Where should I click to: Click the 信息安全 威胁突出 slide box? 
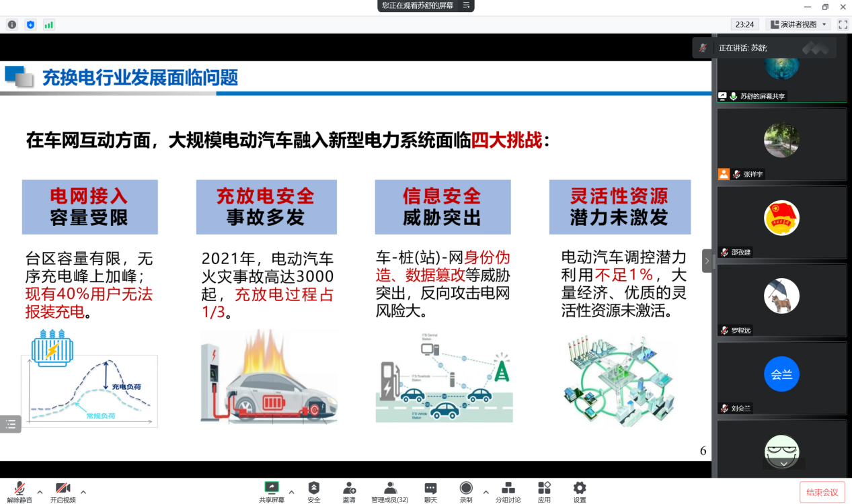(442, 207)
